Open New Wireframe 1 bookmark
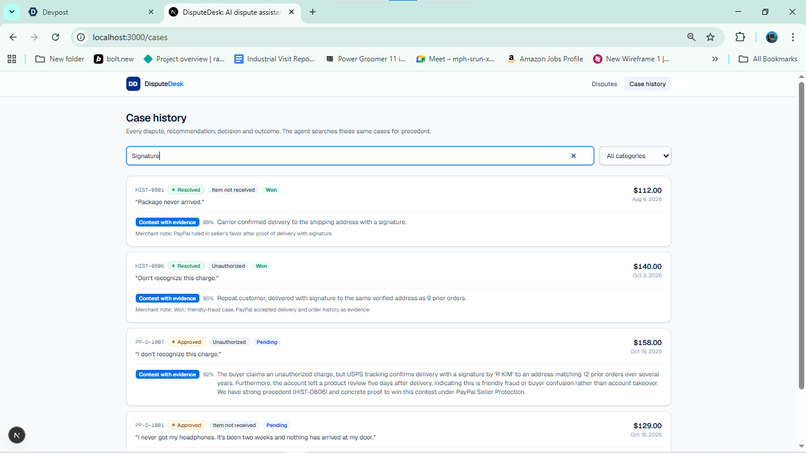Viewport: 806px width, 453px height. [x=631, y=59]
